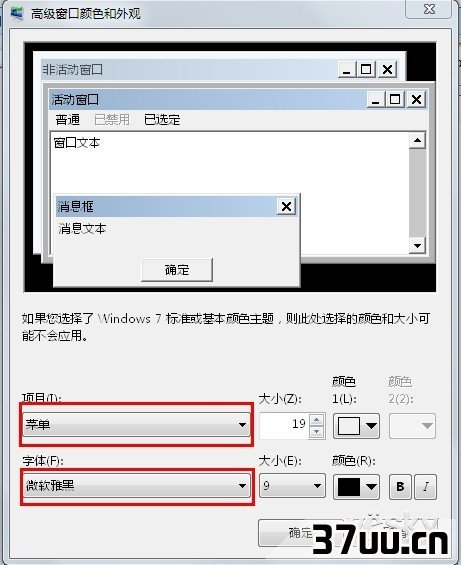461x565 pixels.
Task: Click the 消息框 close X icon
Action: point(287,206)
